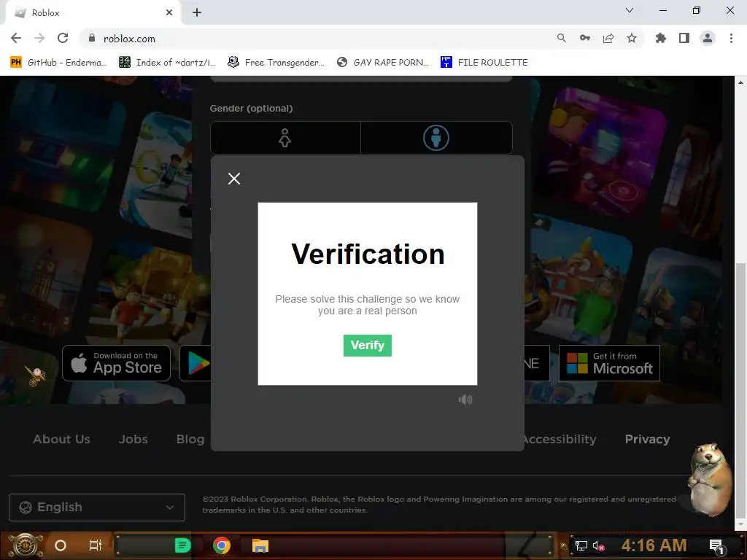Open the Jobs footer link
The height and width of the screenshot is (560, 747).
pyautogui.click(x=133, y=440)
